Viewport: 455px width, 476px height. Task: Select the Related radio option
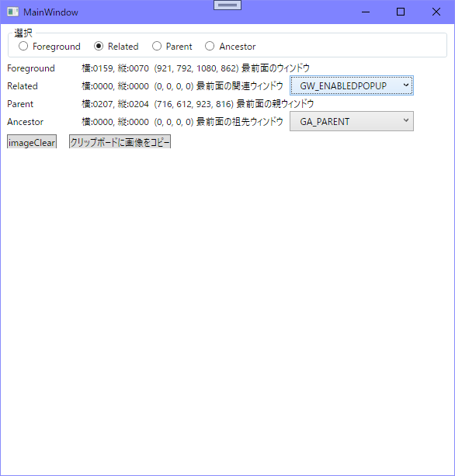116,47
